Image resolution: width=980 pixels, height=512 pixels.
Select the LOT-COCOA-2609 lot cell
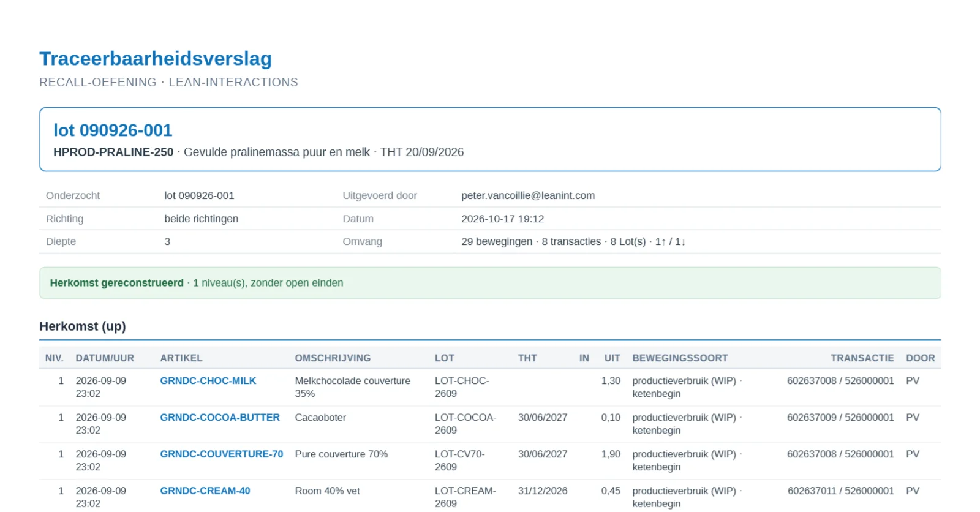[466, 424]
